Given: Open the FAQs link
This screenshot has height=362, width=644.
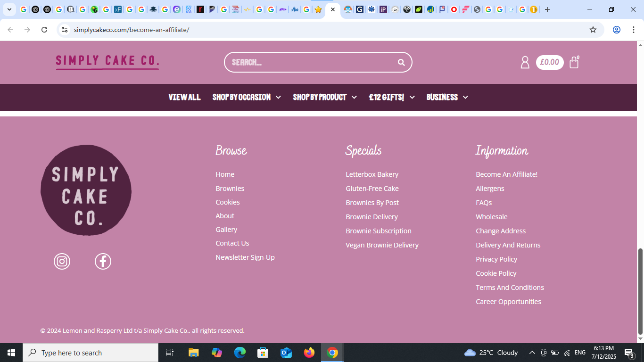Looking at the screenshot, I should point(484,203).
